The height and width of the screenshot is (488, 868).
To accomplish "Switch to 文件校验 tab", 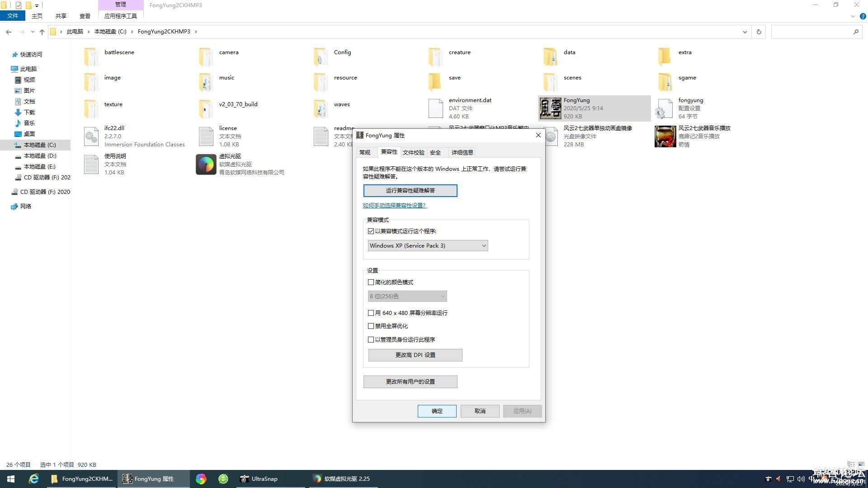I will (413, 152).
